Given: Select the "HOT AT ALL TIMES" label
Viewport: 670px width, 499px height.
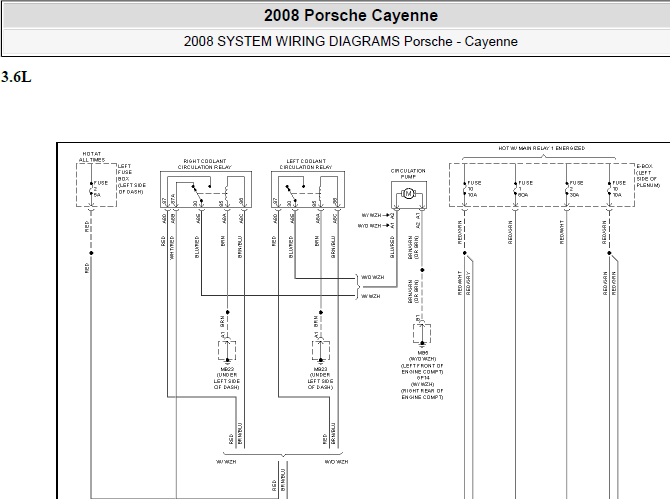Looking at the screenshot, I should 92,157.
